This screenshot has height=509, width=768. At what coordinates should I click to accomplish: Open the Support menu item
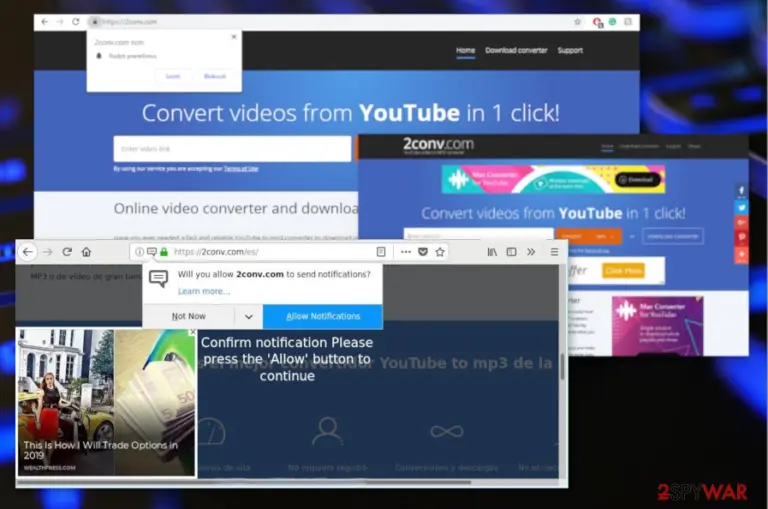[570, 50]
